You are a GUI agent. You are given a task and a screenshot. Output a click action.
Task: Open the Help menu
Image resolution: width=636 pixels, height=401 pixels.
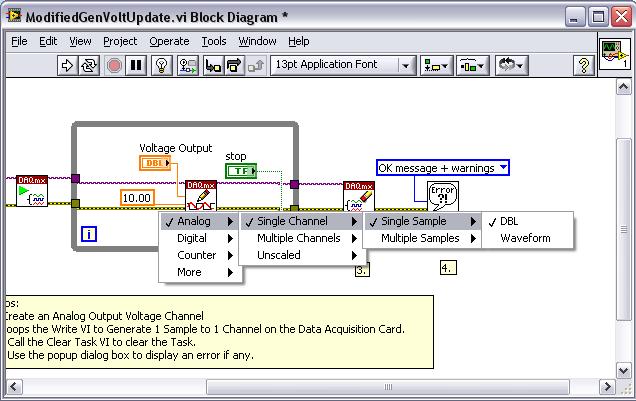click(299, 41)
